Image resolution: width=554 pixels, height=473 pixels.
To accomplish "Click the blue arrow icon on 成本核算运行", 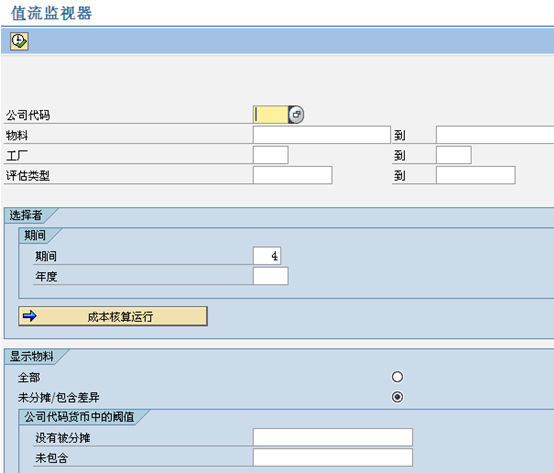I will click(30, 316).
